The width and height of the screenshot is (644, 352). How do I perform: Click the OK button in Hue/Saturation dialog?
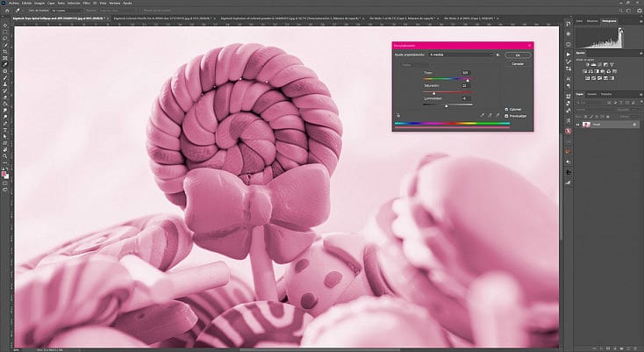click(x=518, y=54)
